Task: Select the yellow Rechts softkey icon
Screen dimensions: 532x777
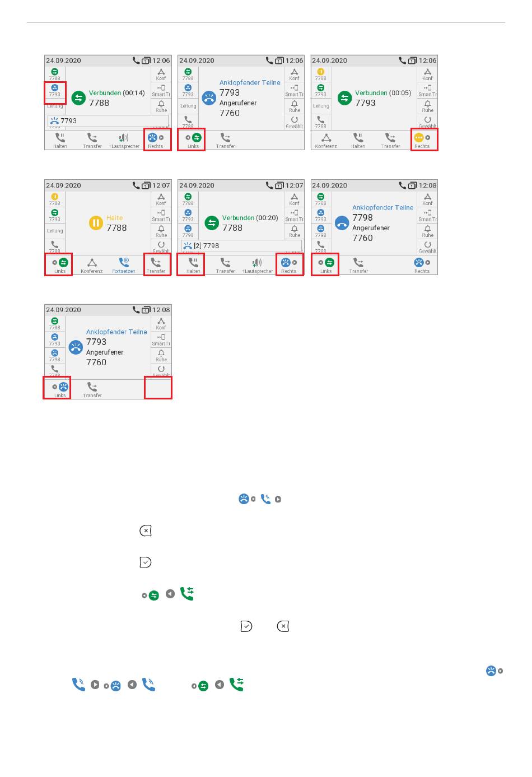Action: [x=422, y=140]
